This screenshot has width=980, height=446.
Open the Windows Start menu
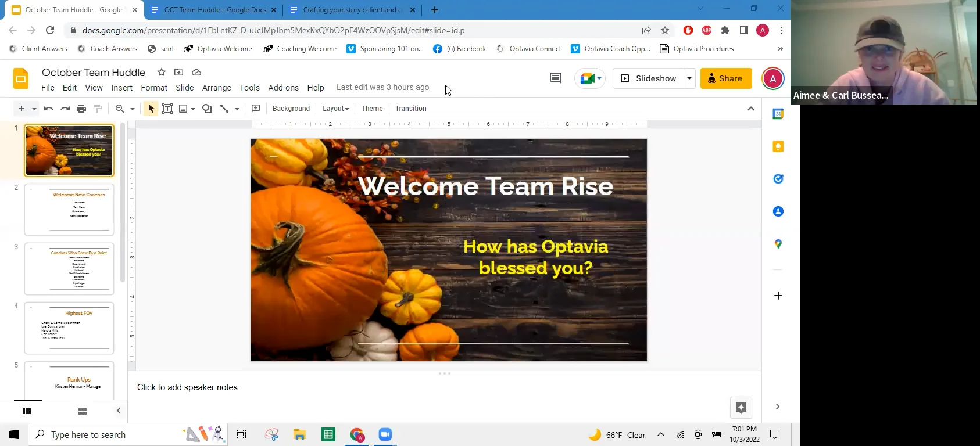click(14, 434)
